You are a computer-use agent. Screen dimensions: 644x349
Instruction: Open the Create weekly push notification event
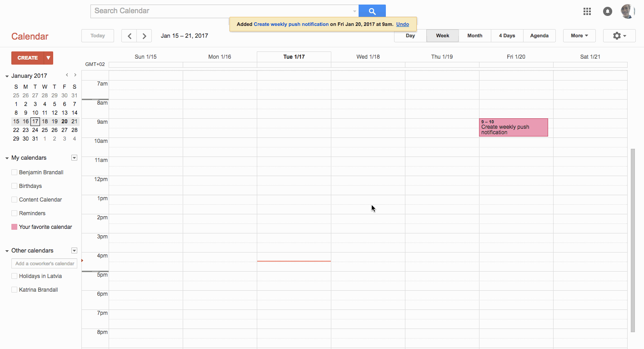click(514, 127)
